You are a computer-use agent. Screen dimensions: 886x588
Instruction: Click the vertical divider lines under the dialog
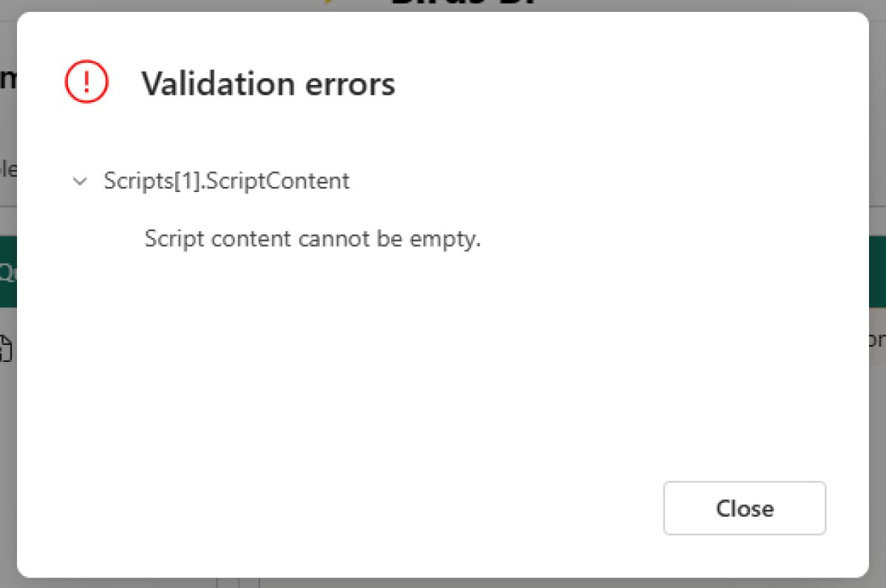238,583
